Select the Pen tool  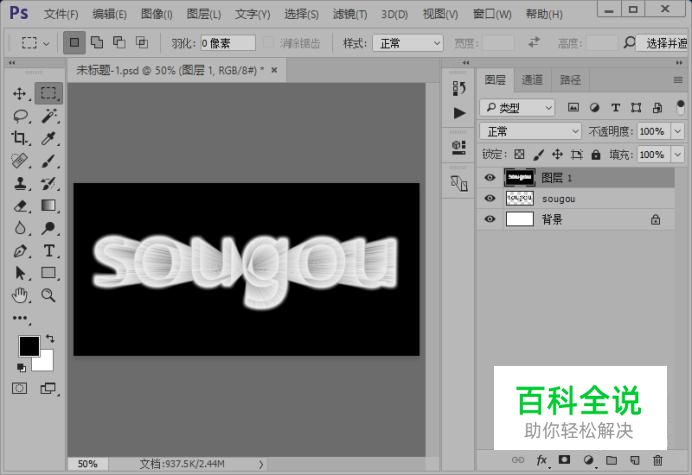click(x=20, y=251)
